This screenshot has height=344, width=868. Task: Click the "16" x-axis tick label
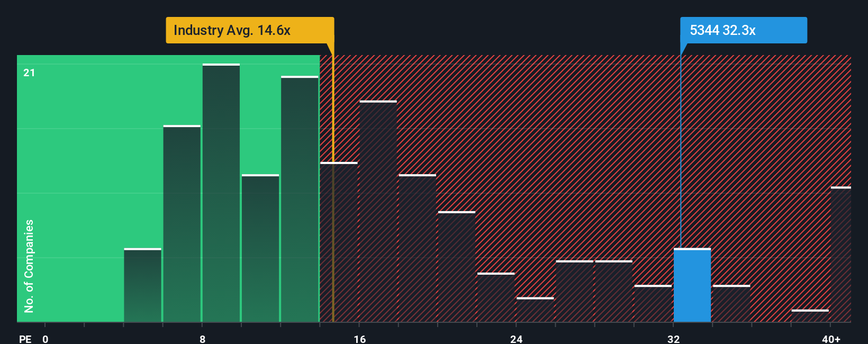(x=360, y=339)
